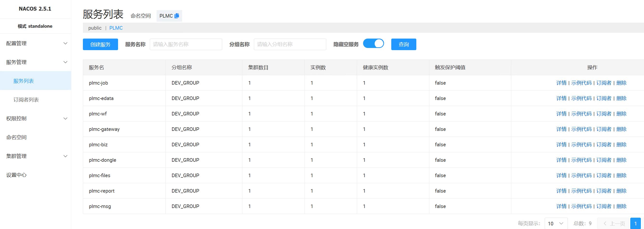Select 服务列表 in the sidebar
Image resolution: width=644 pixels, height=229 pixels.
24,81
